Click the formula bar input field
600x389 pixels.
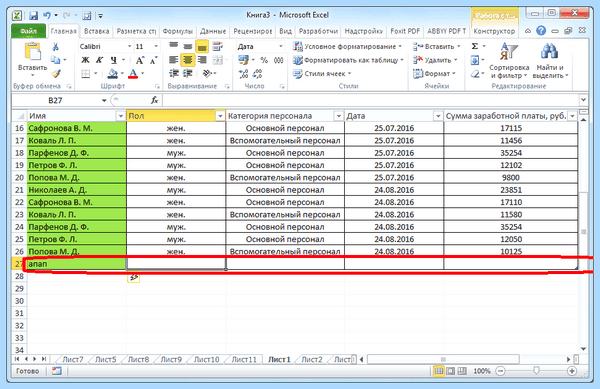coord(370,100)
